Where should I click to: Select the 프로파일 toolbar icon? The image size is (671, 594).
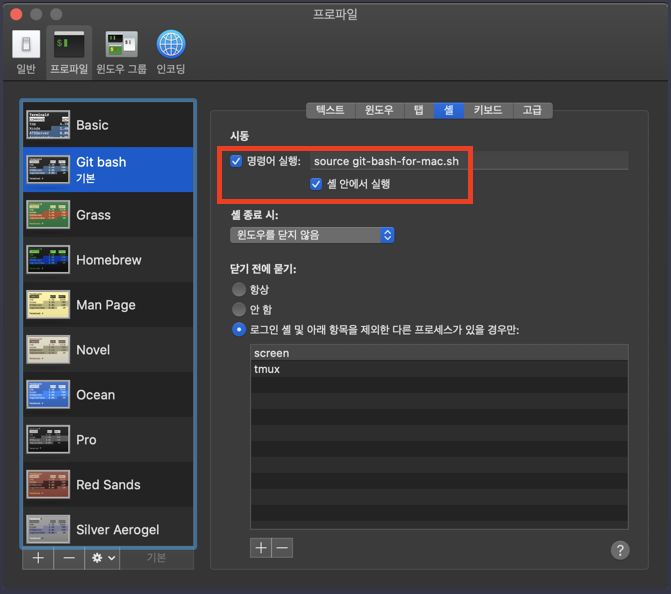pyautogui.click(x=69, y=51)
